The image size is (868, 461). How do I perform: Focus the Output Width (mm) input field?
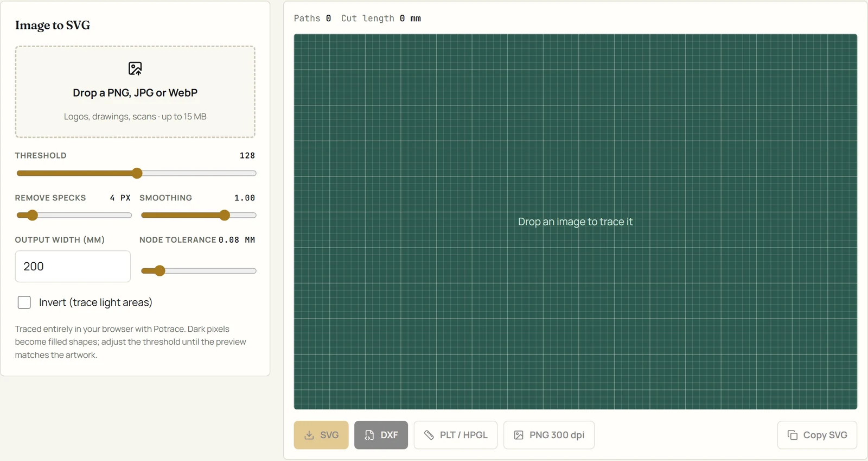(73, 267)
